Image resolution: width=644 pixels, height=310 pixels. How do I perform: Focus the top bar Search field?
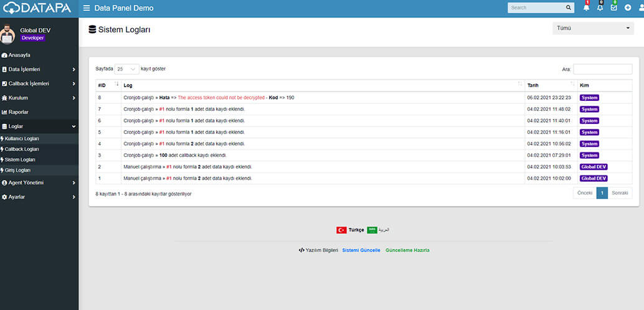coord(536,7)
